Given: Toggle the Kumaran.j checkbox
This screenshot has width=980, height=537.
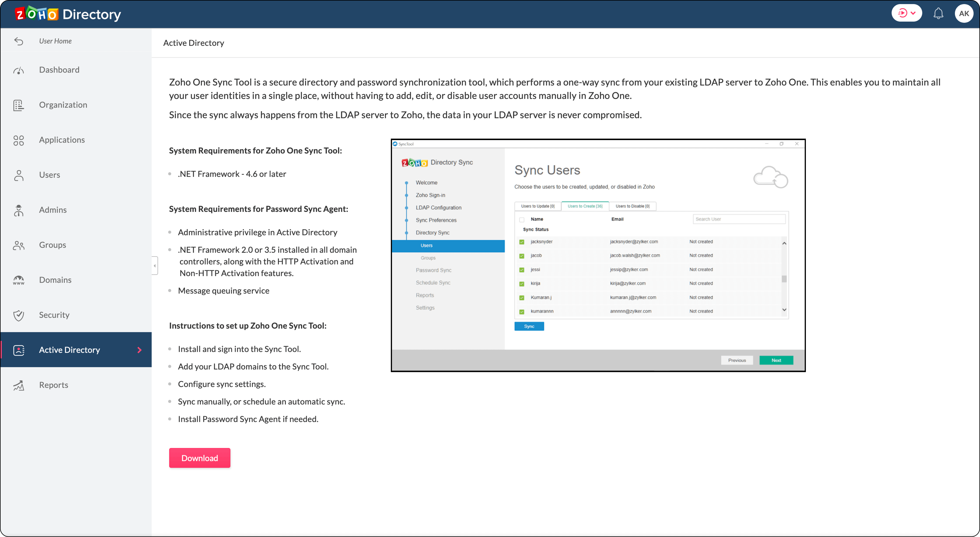Looking at the screenshot, I should coord(522,298).
